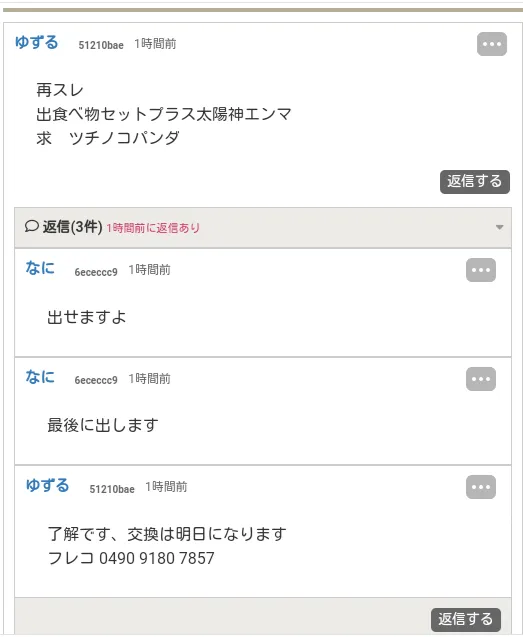Viewport: 523px width, 637px height.
Task: Toggle the 返信(3件) replies header label
Action: coord(72,227)
